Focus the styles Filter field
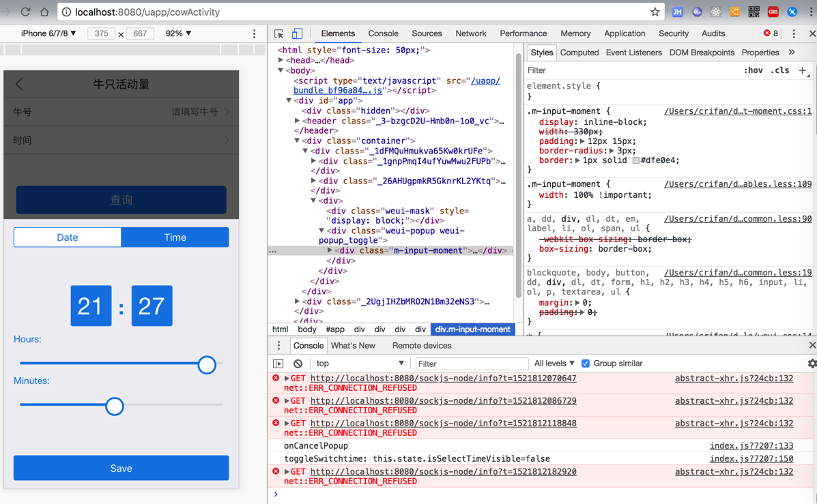Viewport: 817px width, 504px height. pyautogui.click(x=631, y=70)
